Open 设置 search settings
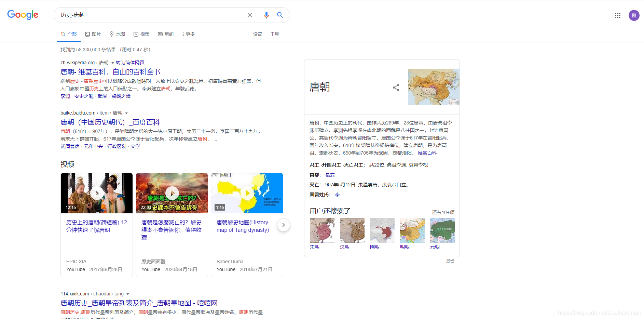This screenshot has width=644, height=319. coord(258,34)
